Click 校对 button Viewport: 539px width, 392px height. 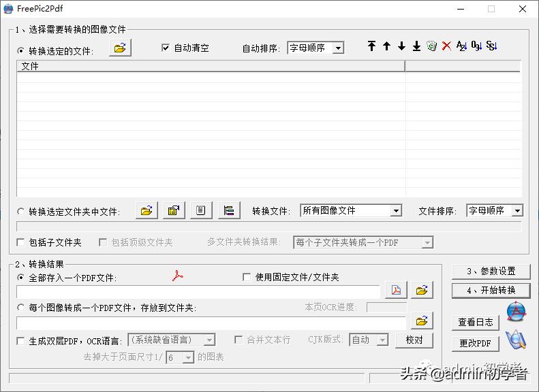click(x=414, y=340)
